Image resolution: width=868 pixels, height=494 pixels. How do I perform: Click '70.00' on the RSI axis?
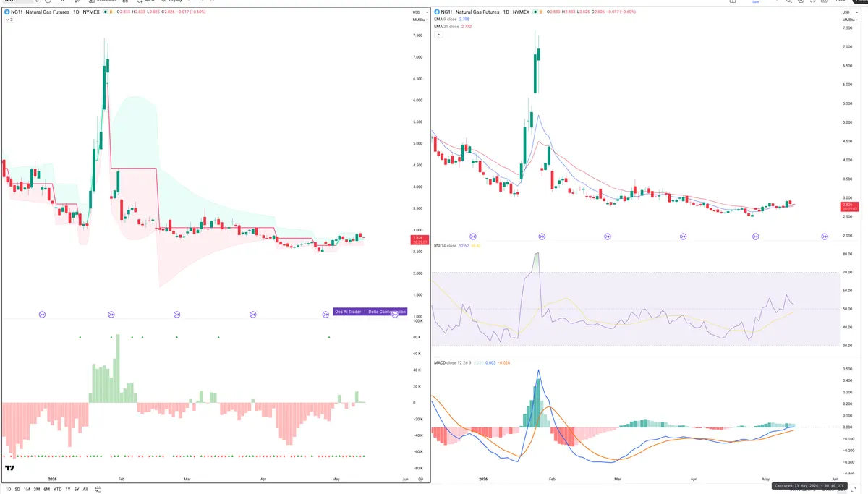[847, 273]
